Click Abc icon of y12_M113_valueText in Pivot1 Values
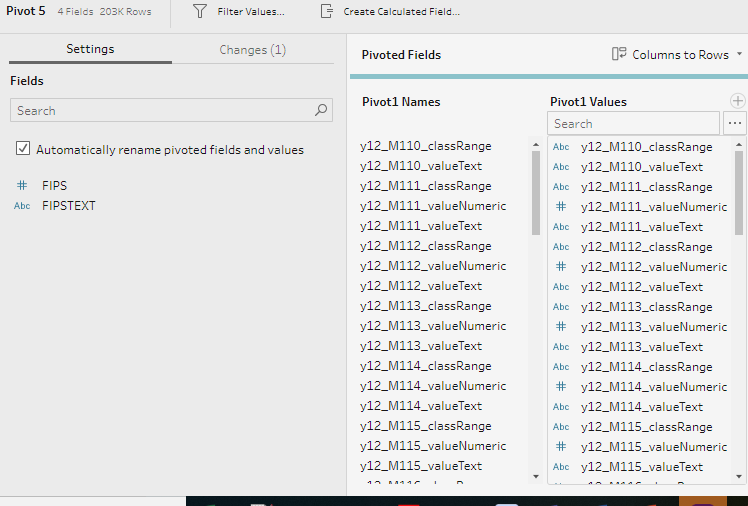The height and width of the screenshot is (506, 748). 561,347
